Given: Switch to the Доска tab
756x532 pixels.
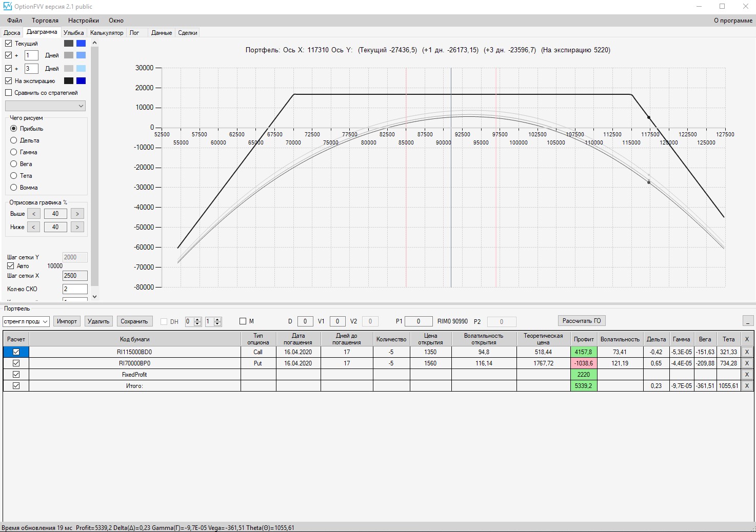Looking at the screenshot, I should 12,33.
